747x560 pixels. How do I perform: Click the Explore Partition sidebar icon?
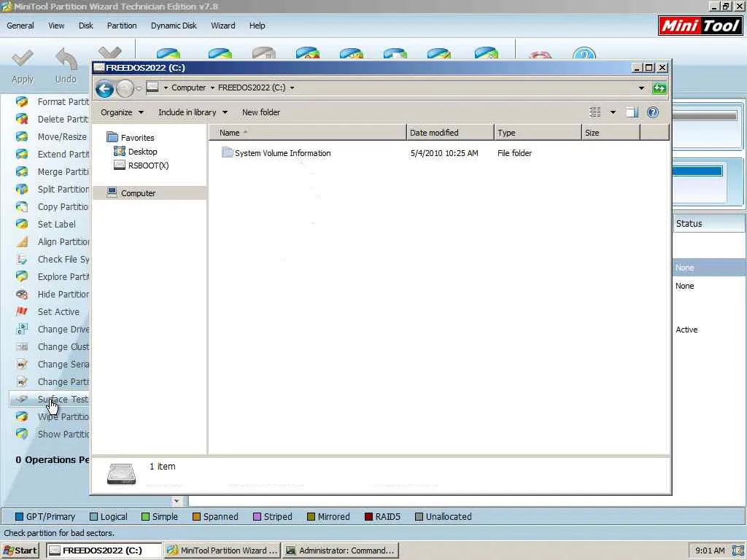tap(22, 276)
